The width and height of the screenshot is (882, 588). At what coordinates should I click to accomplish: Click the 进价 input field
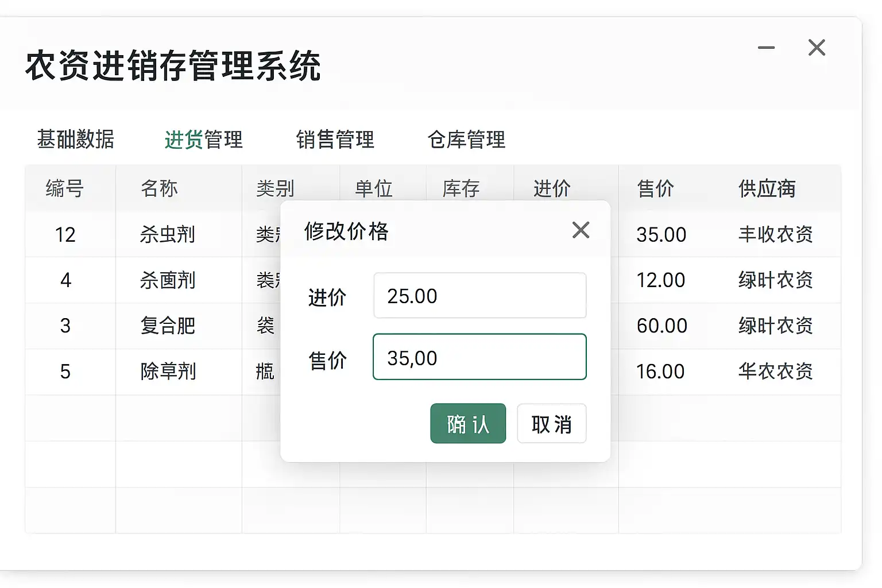click(x=479, y=296)
